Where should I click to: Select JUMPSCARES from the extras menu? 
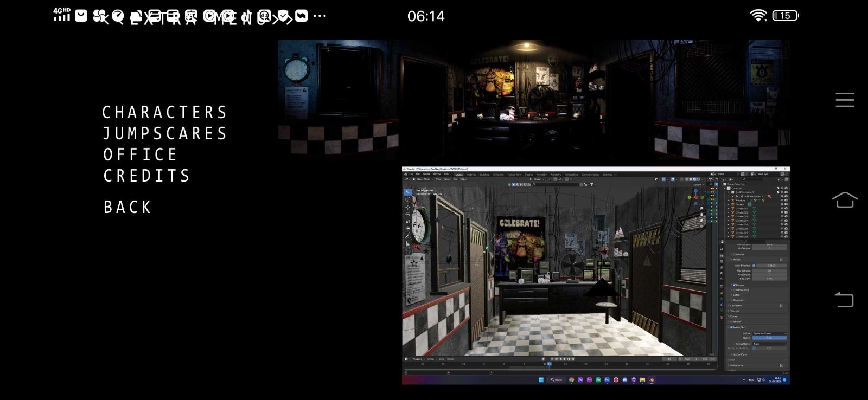point(164,134)
